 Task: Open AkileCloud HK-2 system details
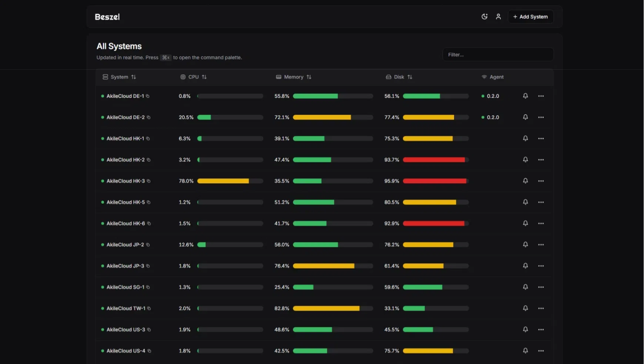point(125,160)
